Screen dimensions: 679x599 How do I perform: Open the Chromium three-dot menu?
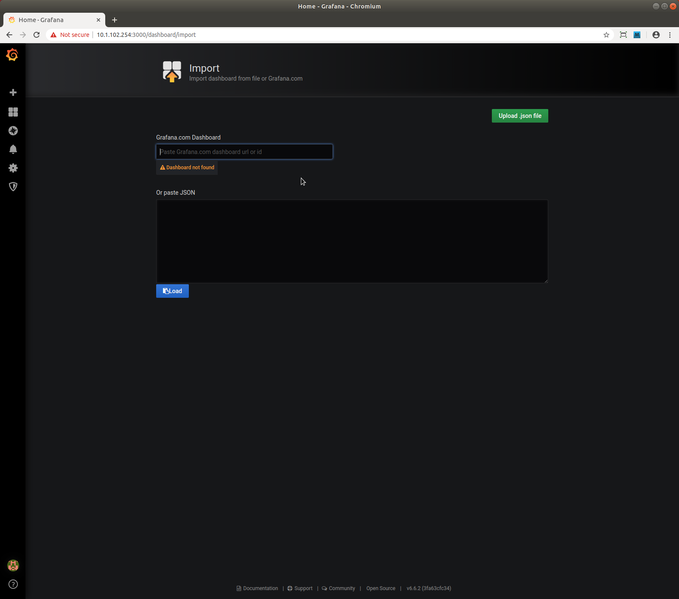coord(669,35)
